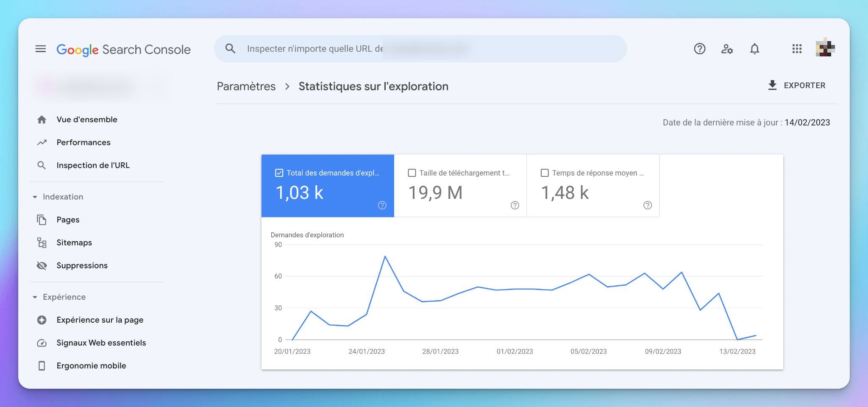
Task: Show help for Taille de téléchargement card
Action: point(515,205)
